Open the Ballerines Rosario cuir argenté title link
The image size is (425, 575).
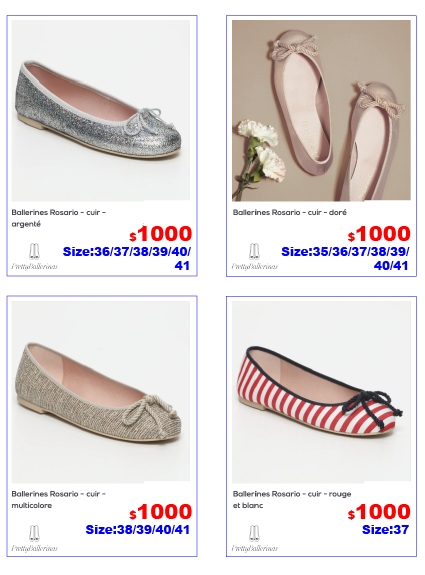point(59,218)
